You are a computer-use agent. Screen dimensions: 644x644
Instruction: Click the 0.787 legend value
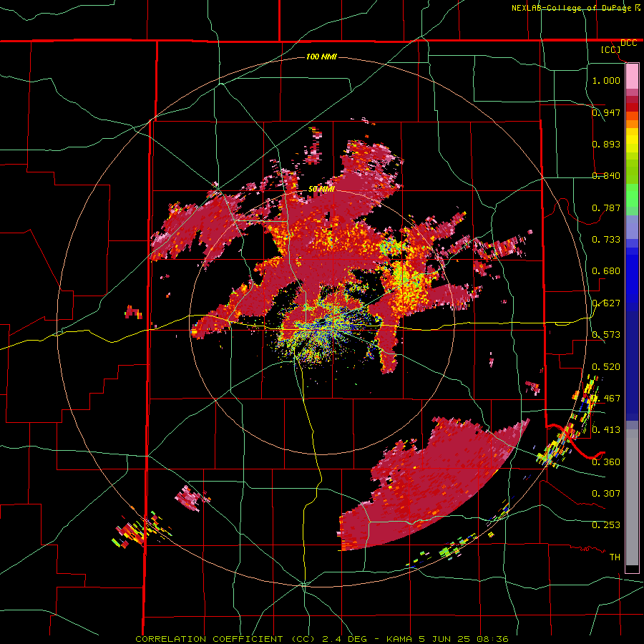pos(606,208)
